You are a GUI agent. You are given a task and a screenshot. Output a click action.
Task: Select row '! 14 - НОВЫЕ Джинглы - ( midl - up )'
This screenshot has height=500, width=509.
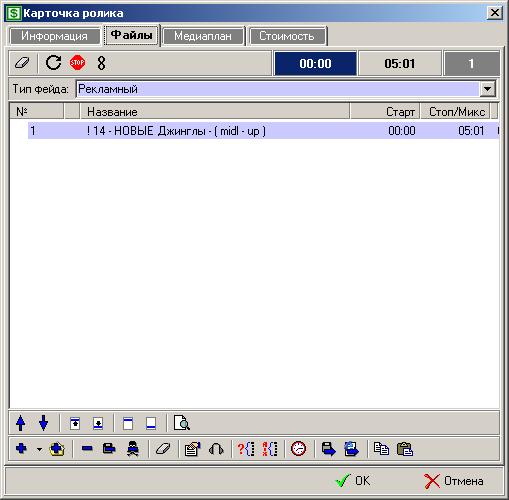(x=263, y=131)
